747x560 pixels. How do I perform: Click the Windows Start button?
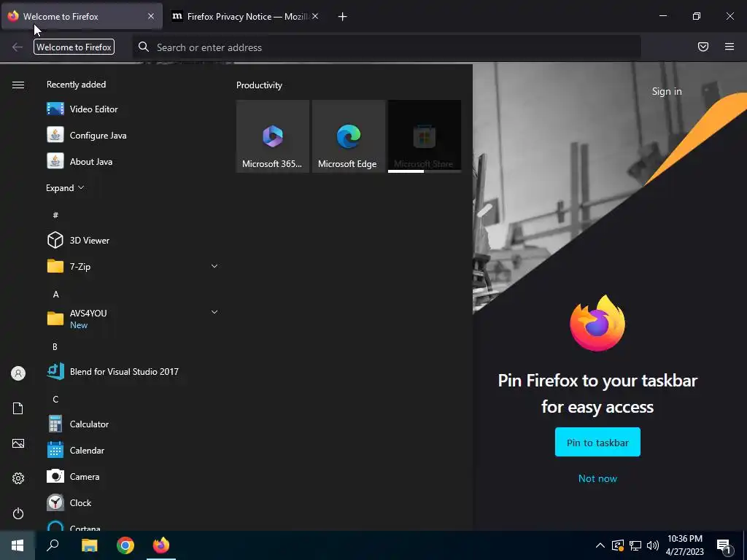point(18,545)
